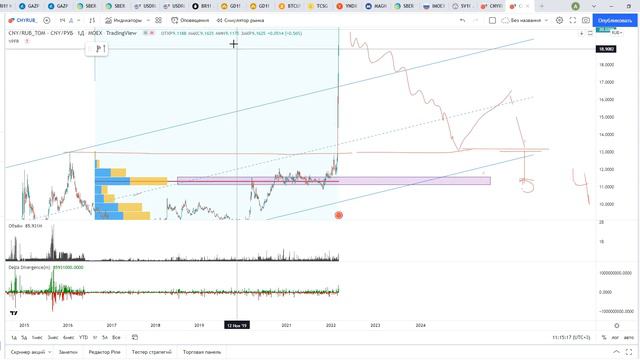The width and height of the screenshot is (640, 360).
Task: Switch to the YNDX browser tab
Action: [x=347, y=6]
